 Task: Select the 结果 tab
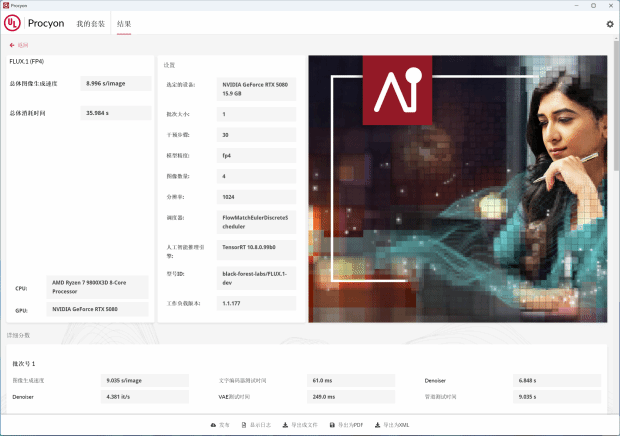coord(124,23)
